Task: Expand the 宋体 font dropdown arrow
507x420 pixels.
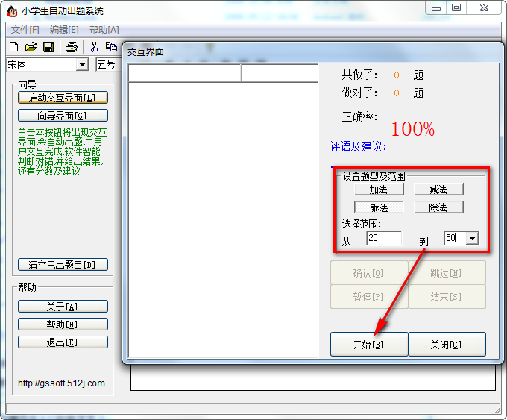Action: coord(83,65)
